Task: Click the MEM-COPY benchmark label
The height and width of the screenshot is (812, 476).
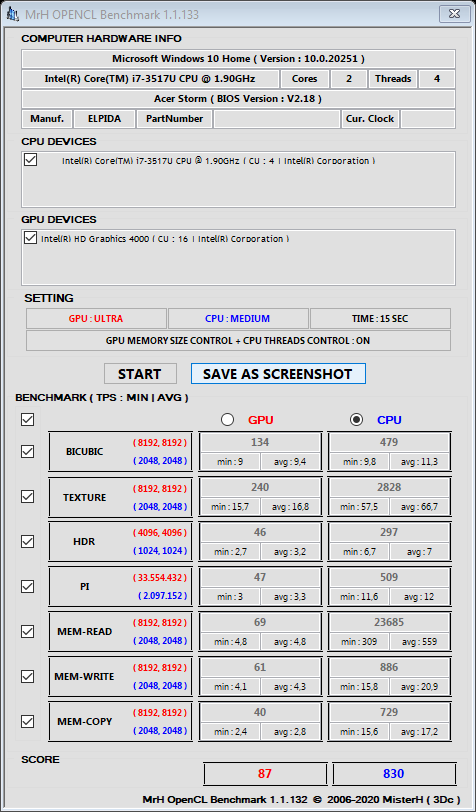Action: 84,721
